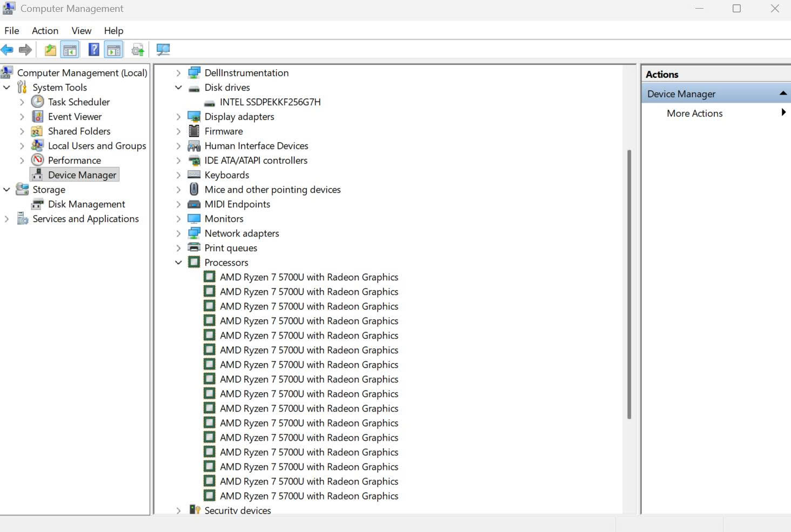This screenshot has height=532, width=791.
Task: Expand Services and Applications node
Action: (6, 219)
